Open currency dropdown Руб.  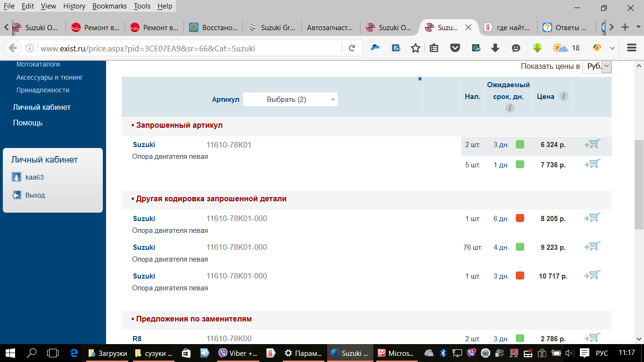pyautogui.click(x=597, y=66)
